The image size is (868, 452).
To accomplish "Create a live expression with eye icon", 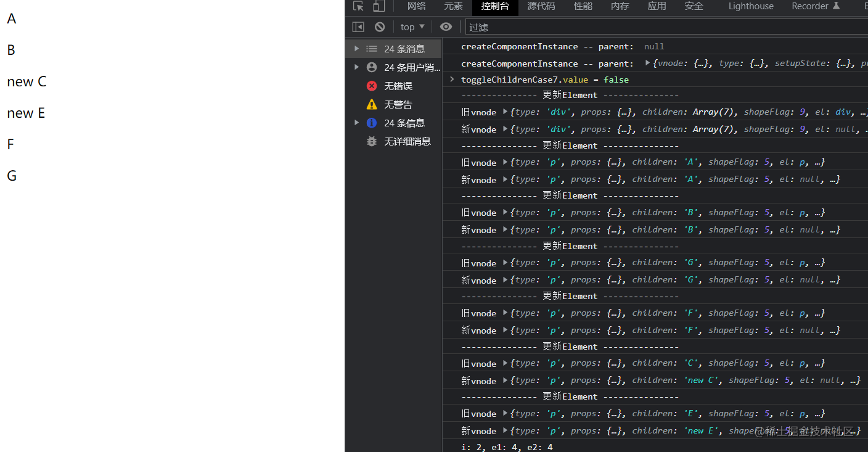I will point(446,27).
